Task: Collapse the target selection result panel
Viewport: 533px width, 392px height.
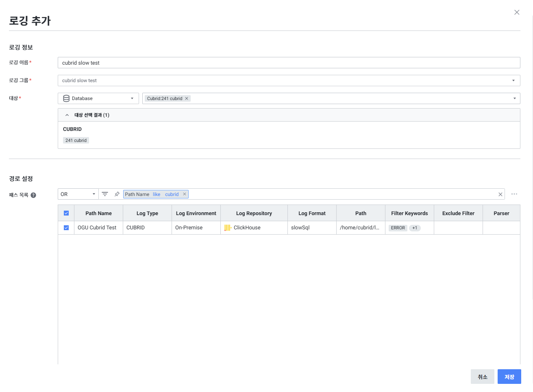Action: click(67, 115)
